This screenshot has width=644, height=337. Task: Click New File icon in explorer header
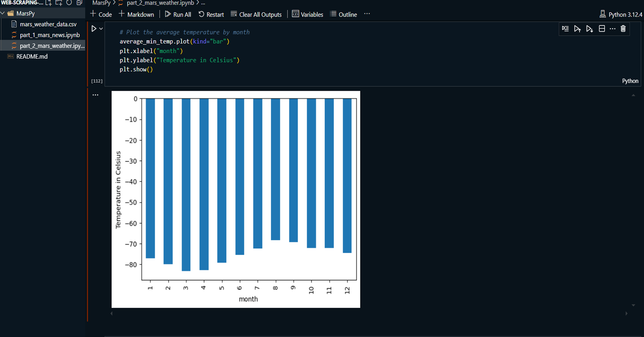tap(49, 3)
